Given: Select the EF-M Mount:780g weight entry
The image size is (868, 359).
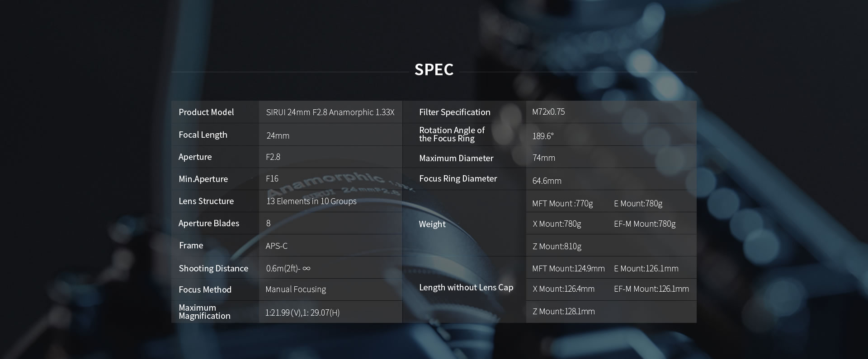Looking at the screenshot, I should 645,224.
